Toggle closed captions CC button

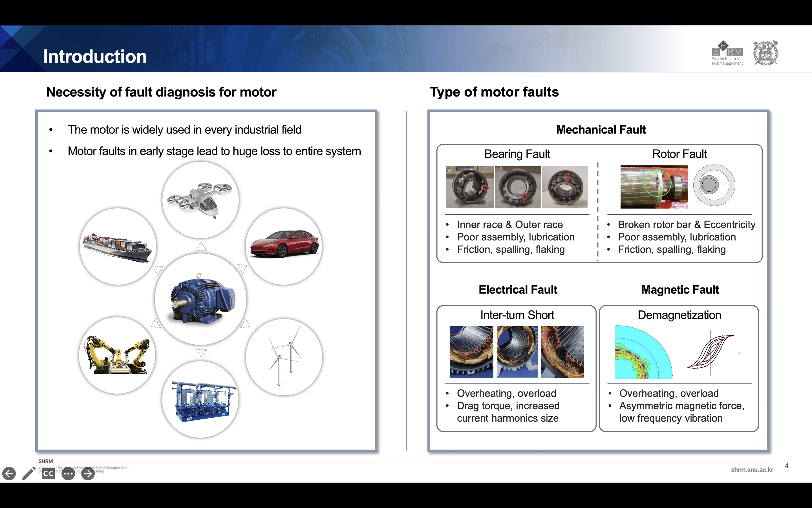point(49,474)
